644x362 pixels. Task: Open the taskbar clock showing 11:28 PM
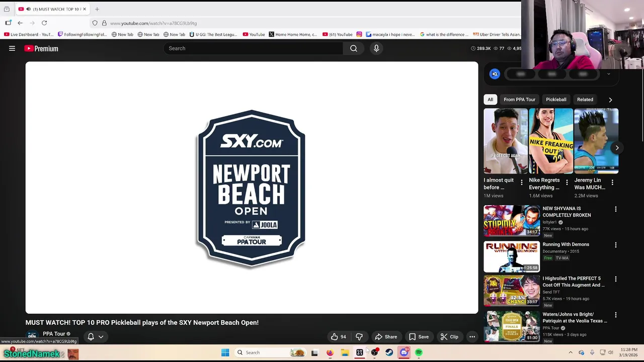pyautogui.click(x=629, y=352)
